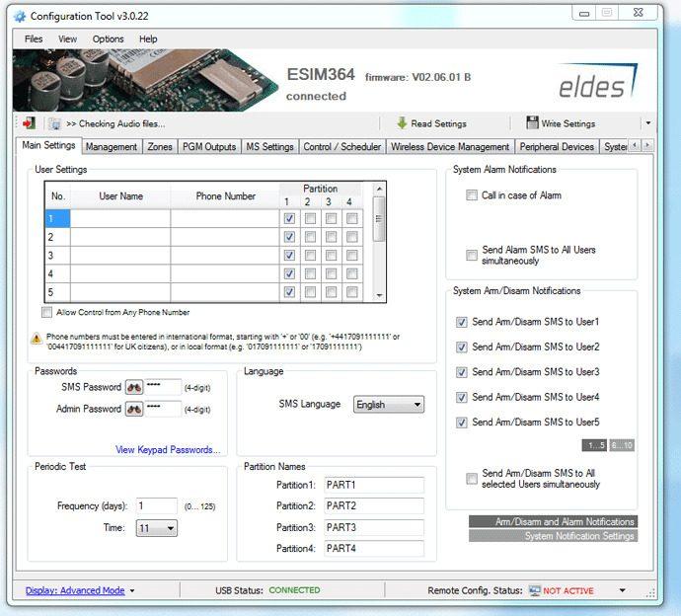Click the Read Settings green arrow icon
The image size is (681, 616).
pyautogui.click(x=402, y=123)
